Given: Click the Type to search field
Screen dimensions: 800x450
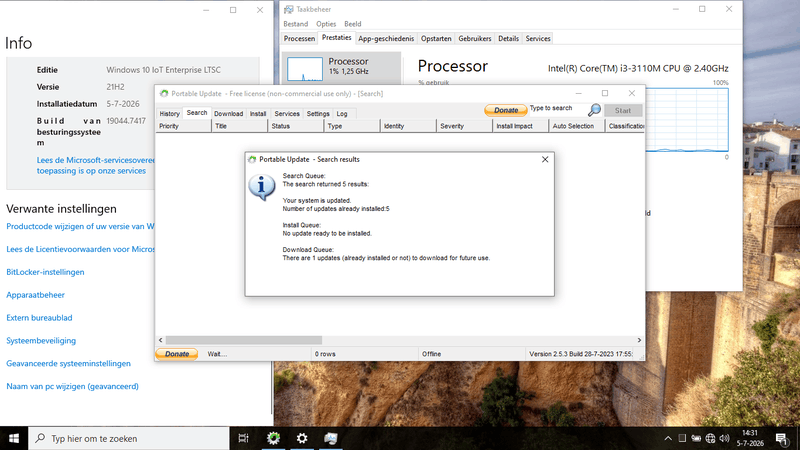Looking at the screenshot, I should tap(558, 108).
